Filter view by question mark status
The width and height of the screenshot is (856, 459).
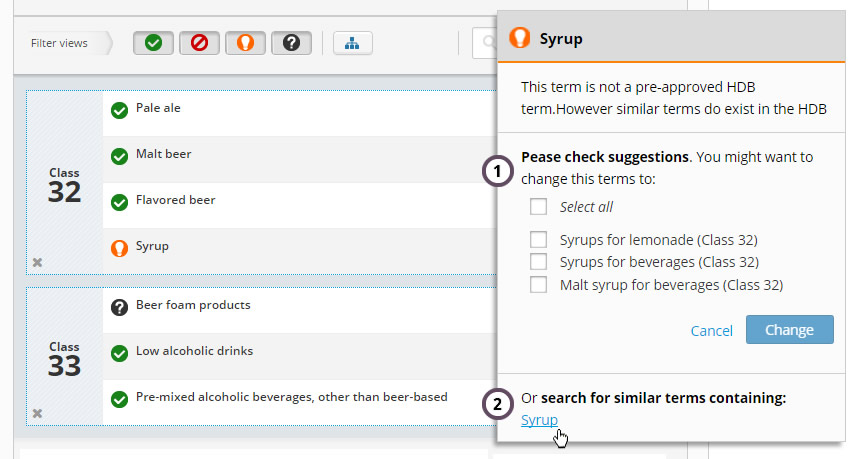pyautogui.click(x=292, y=43)
